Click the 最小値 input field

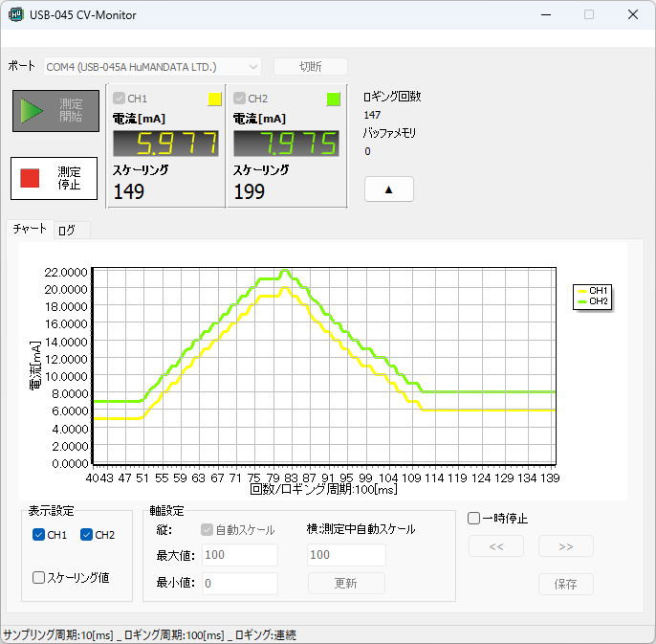pos(239,584)
